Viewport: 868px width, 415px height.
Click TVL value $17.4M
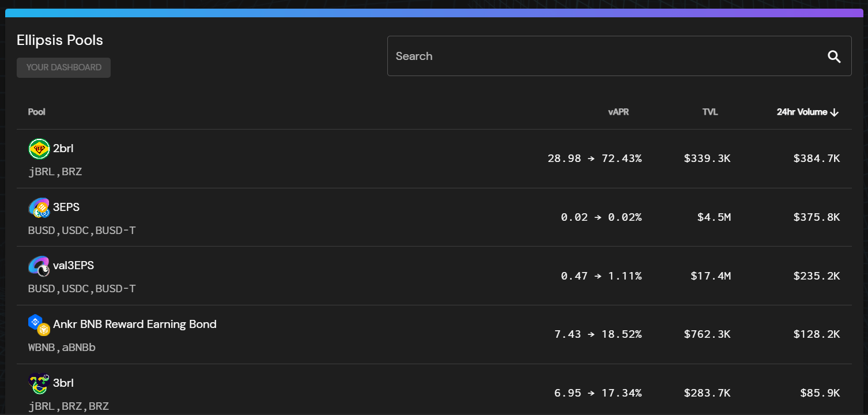point(711,276)
